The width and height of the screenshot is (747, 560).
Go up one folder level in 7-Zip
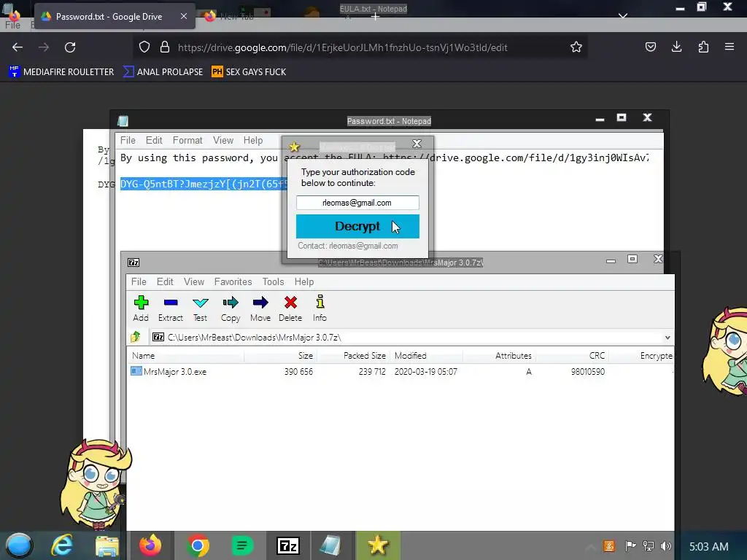[136, 337]
